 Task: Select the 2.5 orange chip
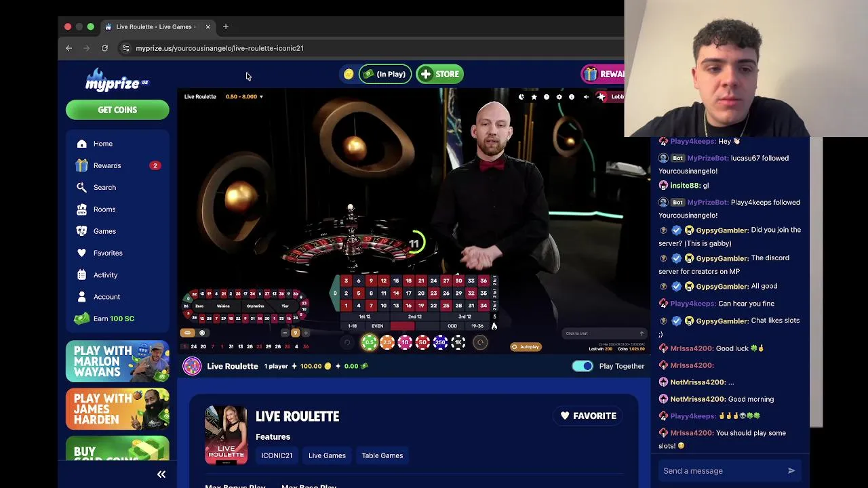[x=387, y=342]
